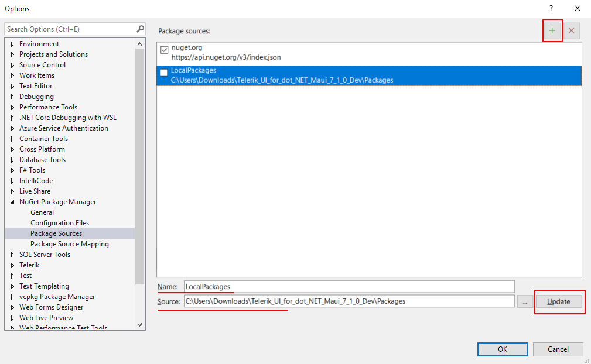591x364 pixels.
Task: Click the Update button
Action: click(x=559, y=301)
